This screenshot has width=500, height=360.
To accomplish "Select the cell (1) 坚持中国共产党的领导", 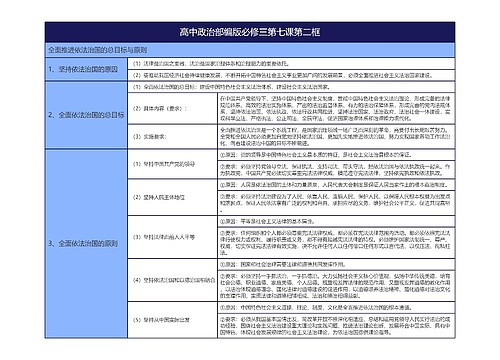I will 172,164.
